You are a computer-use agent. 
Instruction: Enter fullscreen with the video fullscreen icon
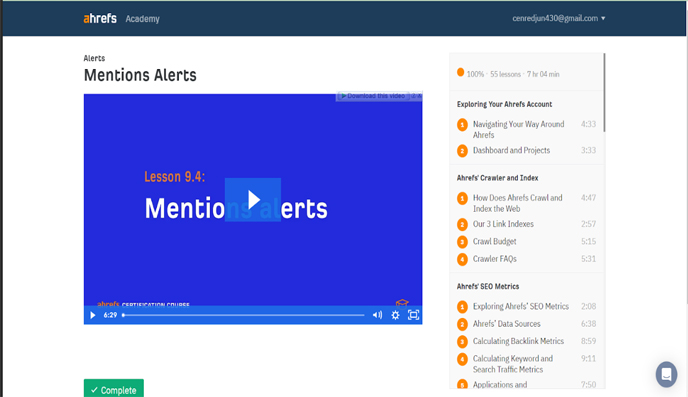tap(413, 315)
